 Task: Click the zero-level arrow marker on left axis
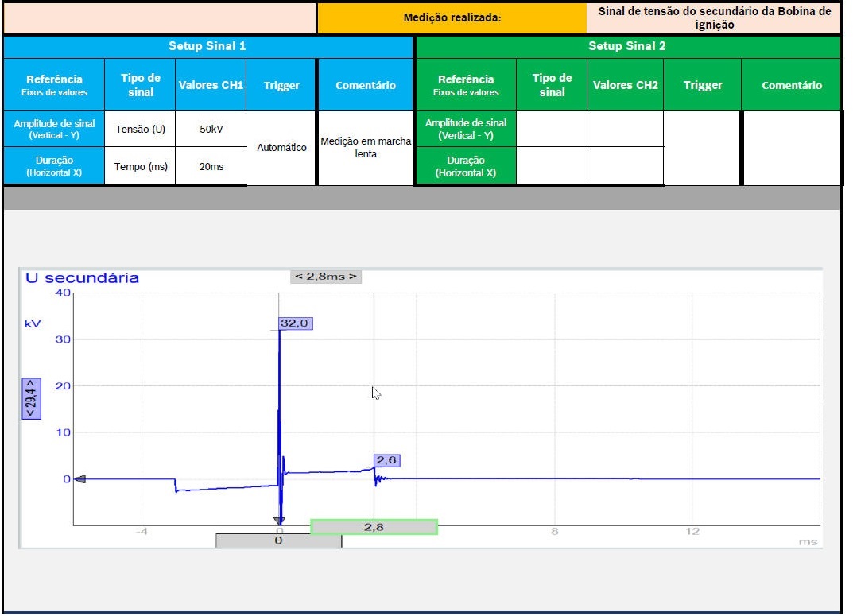click(x=79, y=479)
